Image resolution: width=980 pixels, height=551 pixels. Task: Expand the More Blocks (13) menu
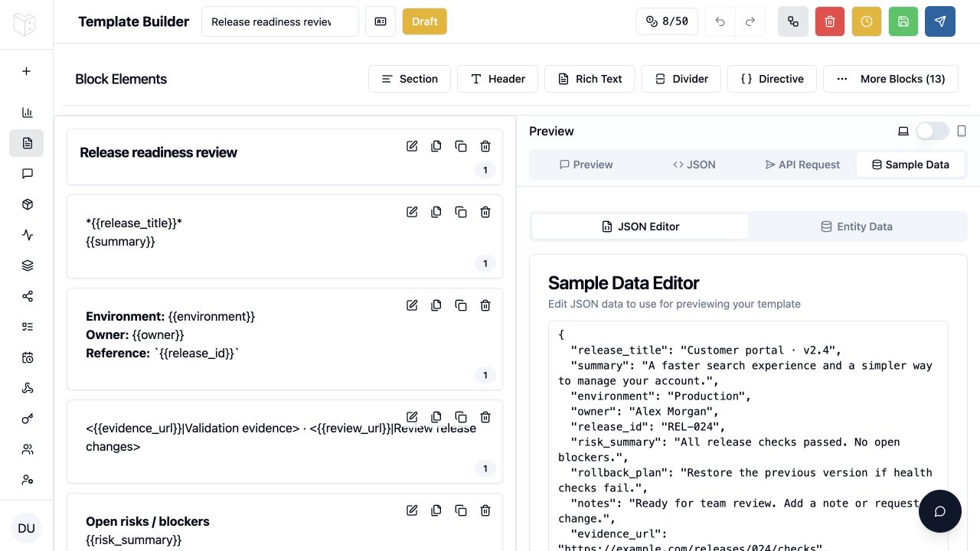click(890, 79)
